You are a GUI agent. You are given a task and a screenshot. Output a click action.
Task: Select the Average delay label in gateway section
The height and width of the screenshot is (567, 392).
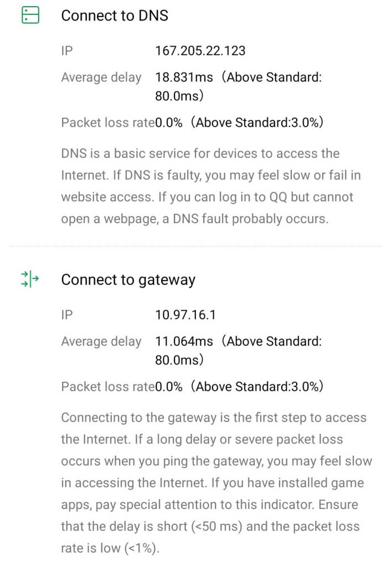pyautogui.click(x=101, y=342)
